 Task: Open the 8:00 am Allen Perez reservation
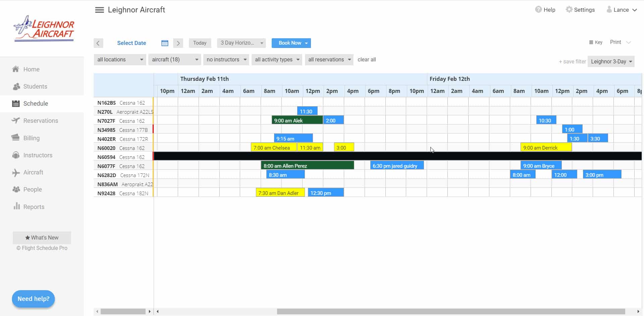pos(307,166)
